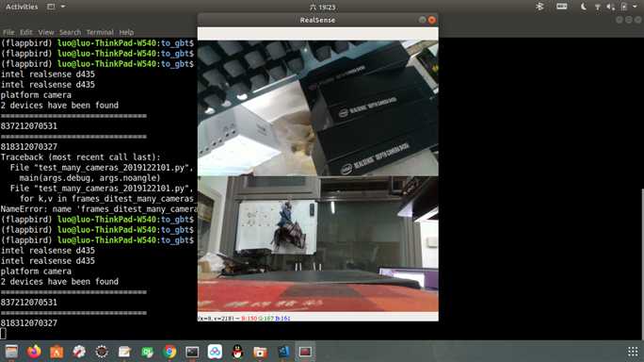Click the 'main(args.debug, args.noangle)' line
The image size is (644, 362).
pos(89,178)
